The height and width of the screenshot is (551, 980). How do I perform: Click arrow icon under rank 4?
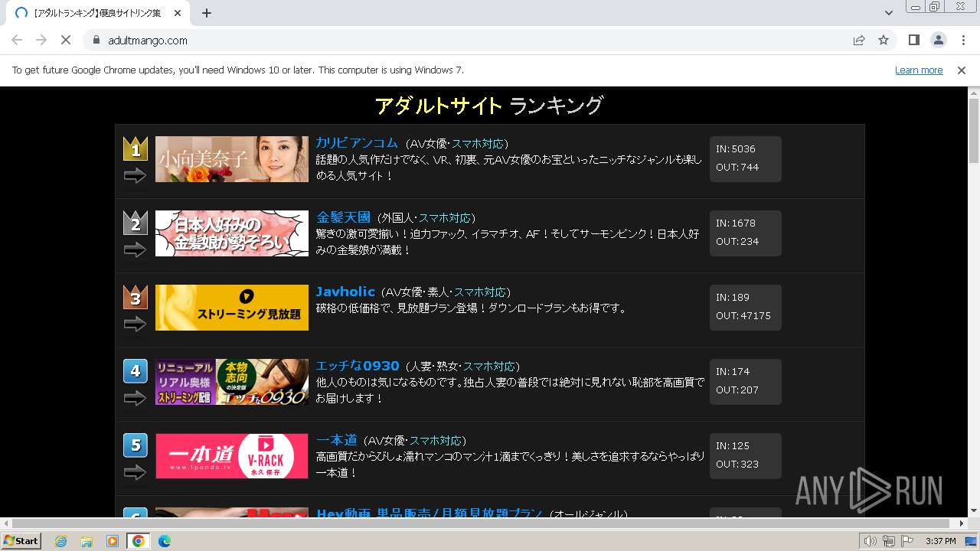135,399
